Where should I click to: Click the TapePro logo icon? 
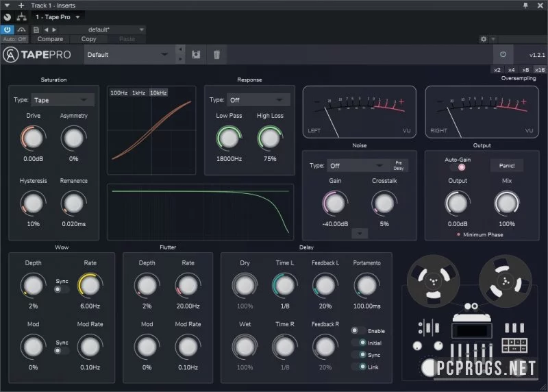[x=10, y=55]
